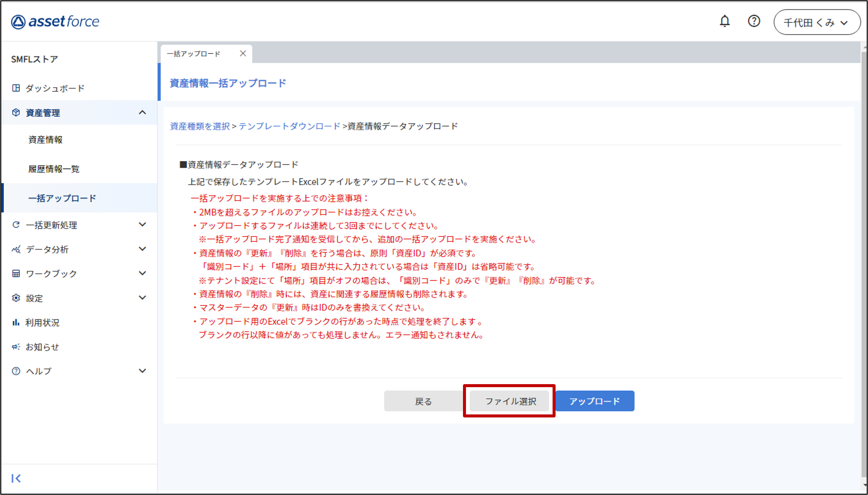Image resolution: width=868 pixels, height=495 pixels.
Task: Open 資産情報 sidebar item
Action: pos(45,140)
